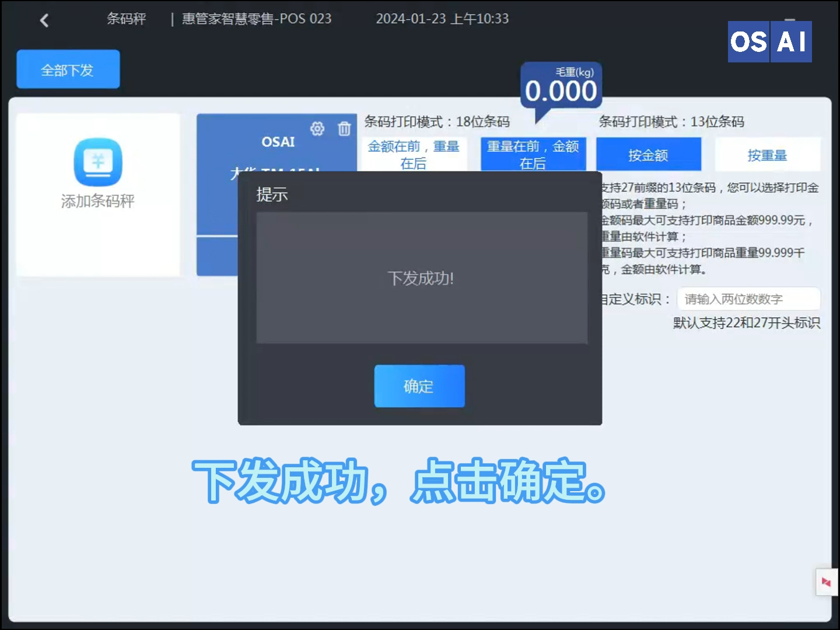The height and width of the screenshot is (630, 840).
Task: Click the back arrow icon
Action: pyautogui.click(x=44, y=20)
